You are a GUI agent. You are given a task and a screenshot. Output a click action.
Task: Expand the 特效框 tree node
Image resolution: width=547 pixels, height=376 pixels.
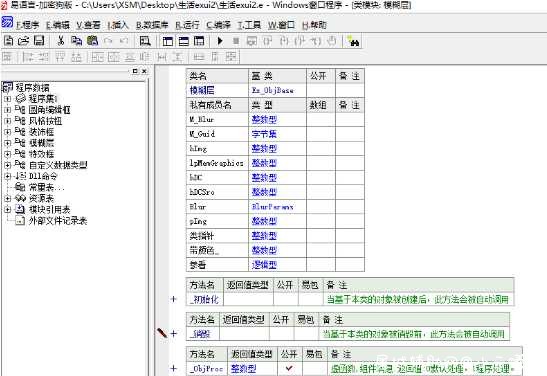pos(7,154)
